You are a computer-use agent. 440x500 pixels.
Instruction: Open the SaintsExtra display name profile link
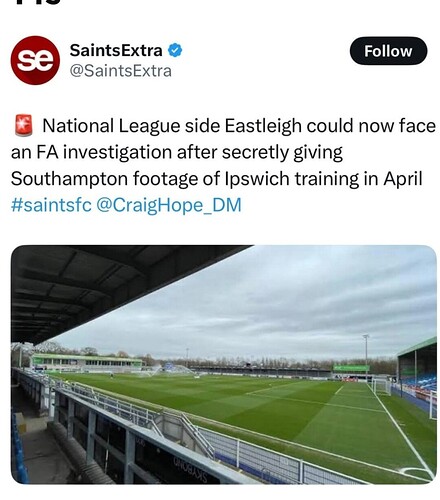pyautogui.click(x=116, y=50)
